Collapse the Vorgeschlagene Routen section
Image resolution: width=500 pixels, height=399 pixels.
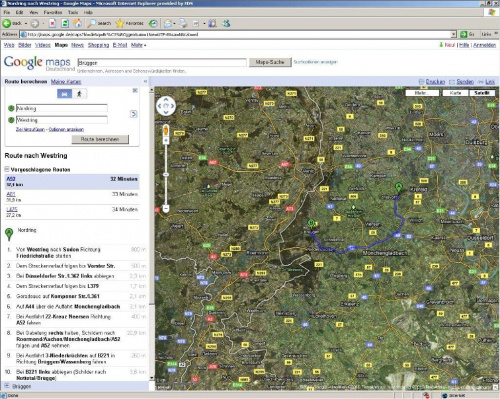(7, 169)
